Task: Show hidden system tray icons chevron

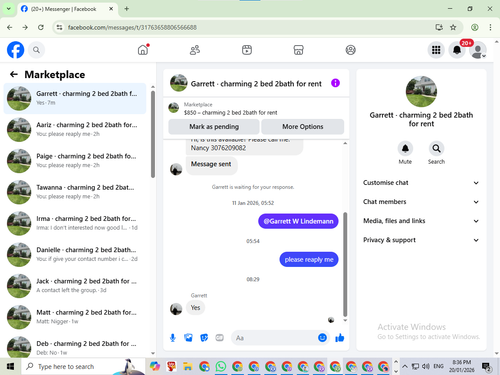Action: tap(405, 367)
